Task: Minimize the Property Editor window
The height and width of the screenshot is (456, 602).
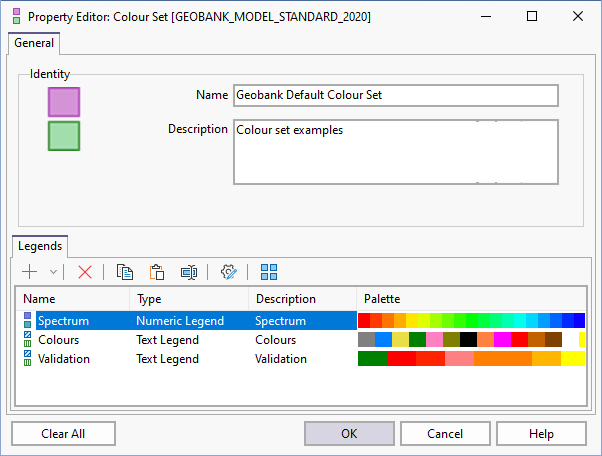Action: (x=486, y=16)
